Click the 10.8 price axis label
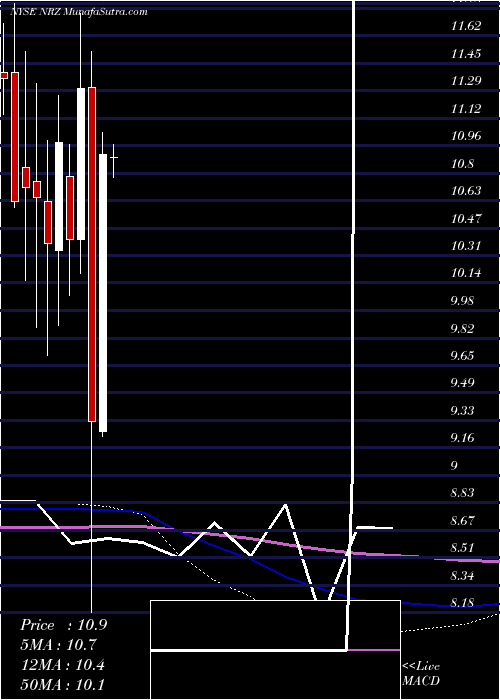The image size is (500, 700). (462, 163)
